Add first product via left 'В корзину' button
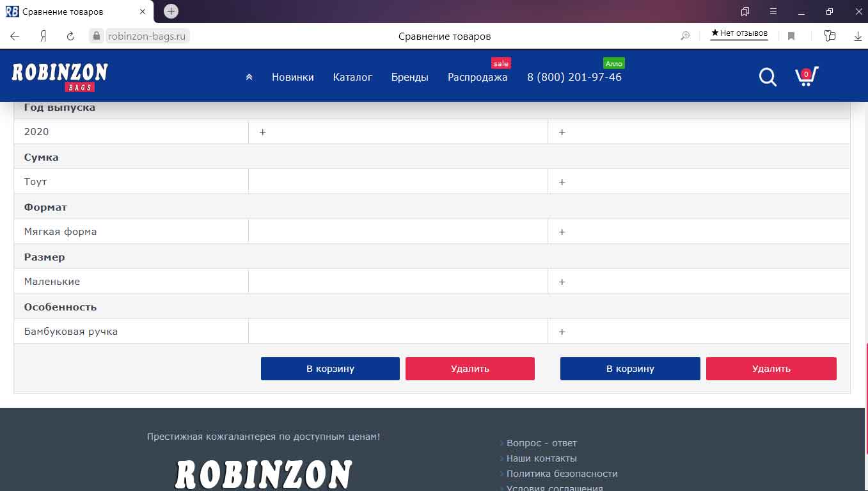Screen dimensions: 868x491 [330, 369]
